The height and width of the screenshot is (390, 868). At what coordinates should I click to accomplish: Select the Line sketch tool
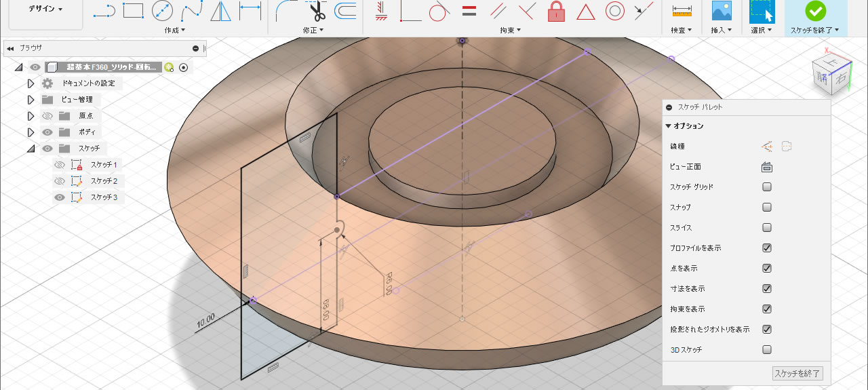pos(104,11)
